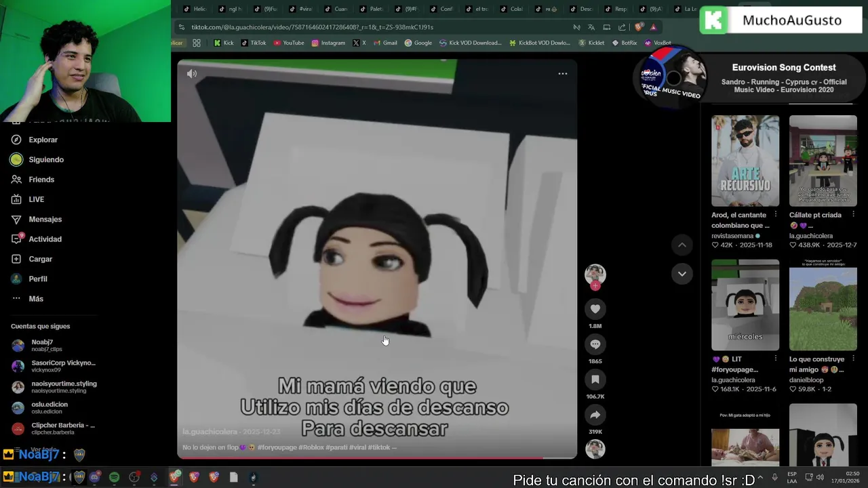
Task: Open options for Lo que construye card
Action: click(854, 359)
